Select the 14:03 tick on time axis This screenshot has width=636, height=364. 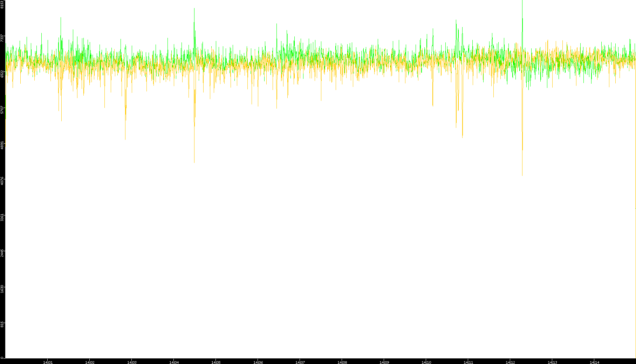[x=132, y=362]
